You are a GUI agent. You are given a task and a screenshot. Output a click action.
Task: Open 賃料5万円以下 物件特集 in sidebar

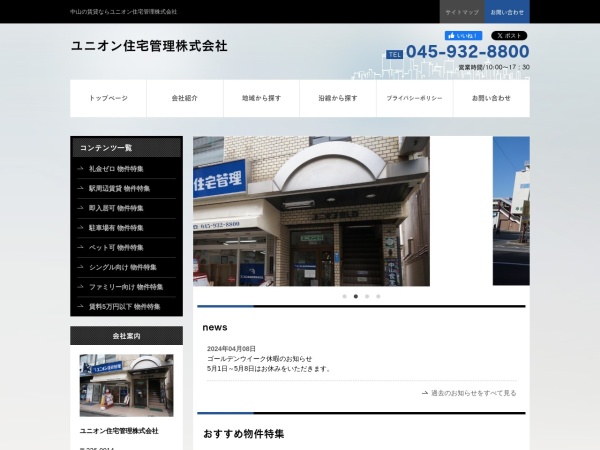pyautogui.click(x=126, y=307)
